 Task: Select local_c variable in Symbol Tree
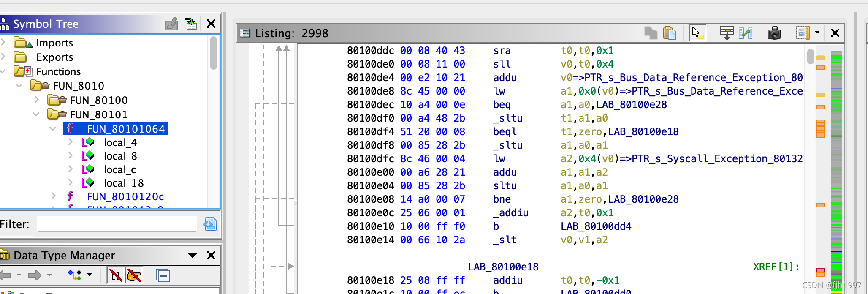point(120,169)
